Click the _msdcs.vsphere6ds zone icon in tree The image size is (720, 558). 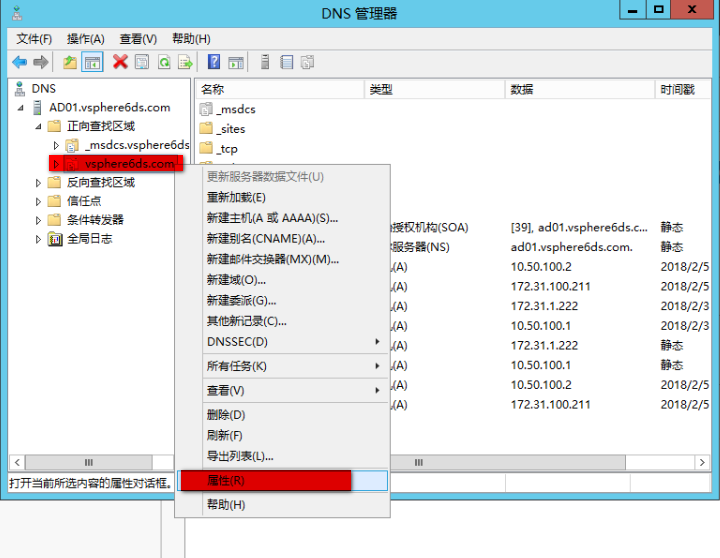click(x=72, y=145)
